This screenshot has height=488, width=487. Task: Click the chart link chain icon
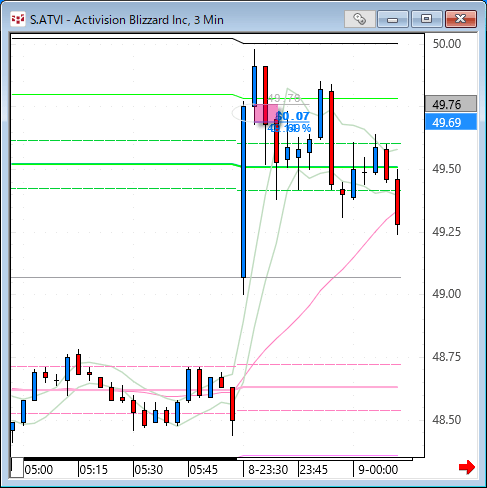360,19
